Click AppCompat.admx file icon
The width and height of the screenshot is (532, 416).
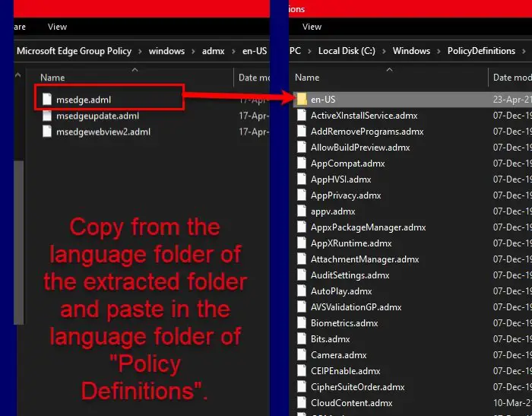[302, 164]
